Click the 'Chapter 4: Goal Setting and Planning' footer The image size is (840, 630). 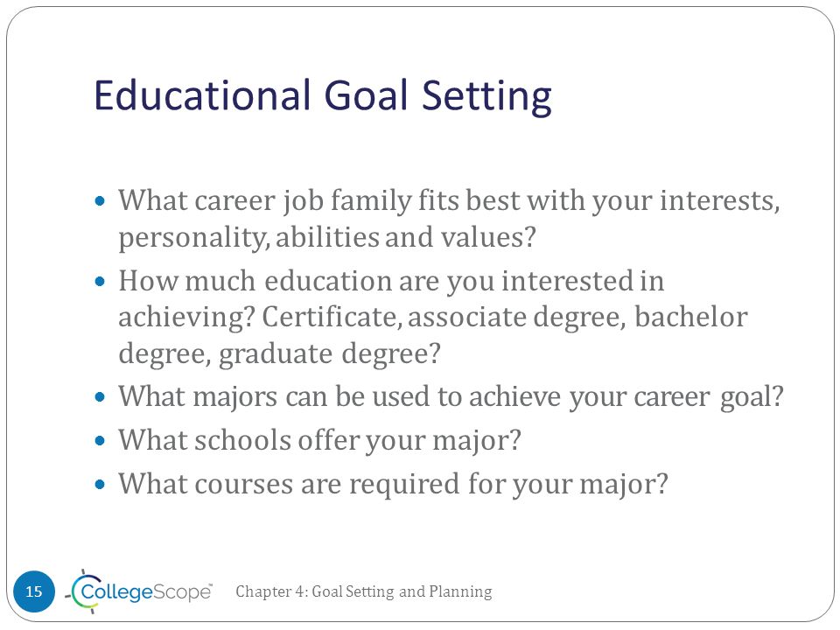pyautogui.click(x=364, y=591)
